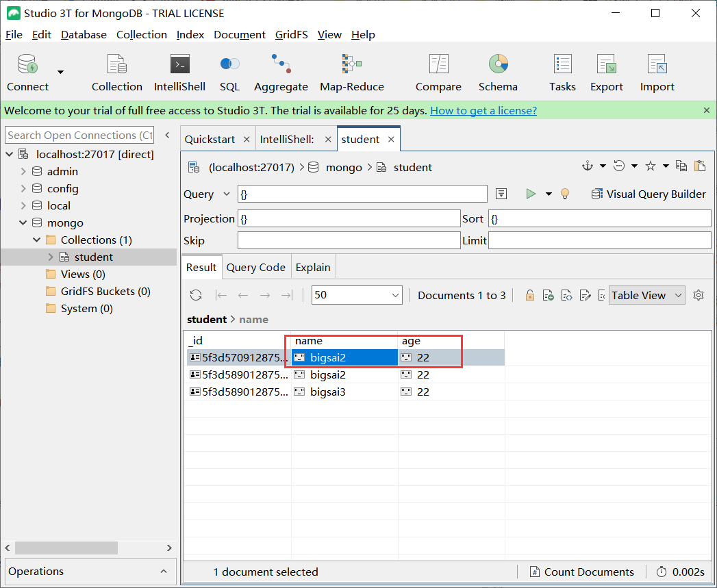Open Visual Query Builder
717x588 pixels.
pyautogui.click(x=649, y=194)
